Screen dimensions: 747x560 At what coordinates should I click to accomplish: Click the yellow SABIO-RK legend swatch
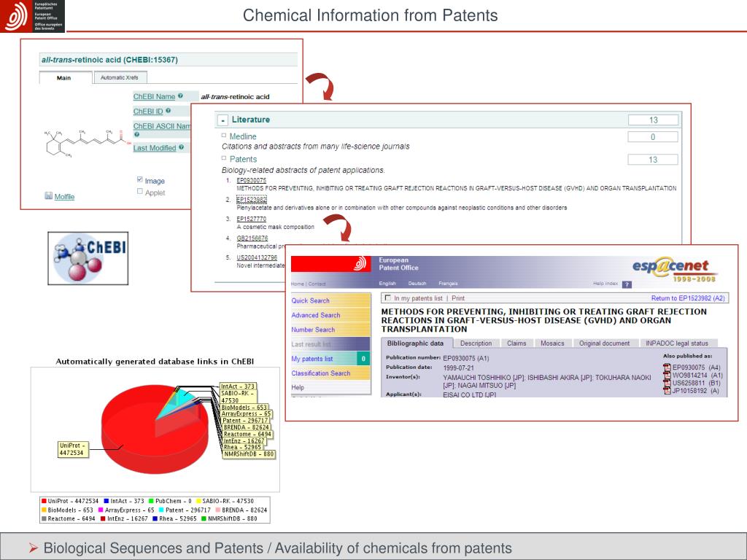point(198,501)
